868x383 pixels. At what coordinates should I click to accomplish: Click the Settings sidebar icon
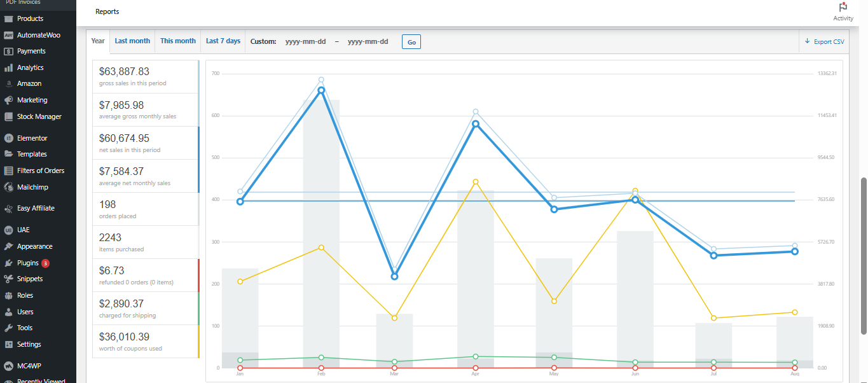point(8,345)
